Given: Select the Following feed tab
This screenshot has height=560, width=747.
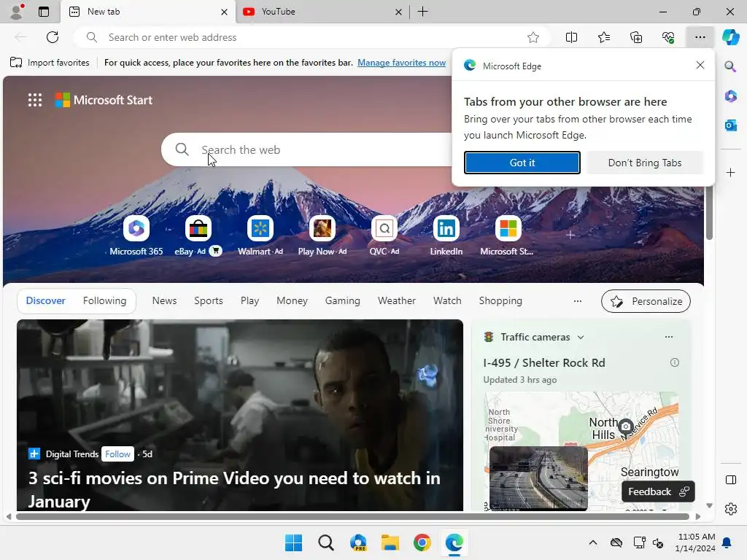Looking at the screenshot, I should [x=104, y=300].
